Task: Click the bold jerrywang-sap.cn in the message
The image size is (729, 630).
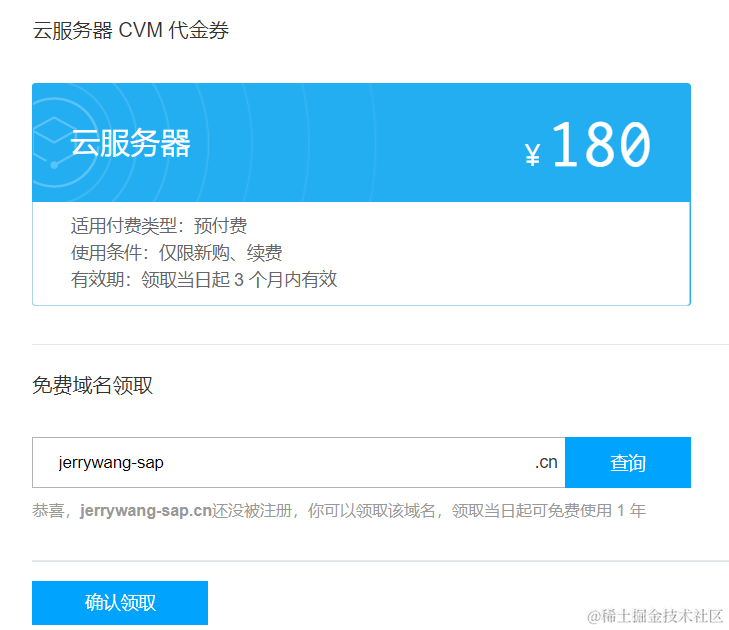Action: (146, 511)
